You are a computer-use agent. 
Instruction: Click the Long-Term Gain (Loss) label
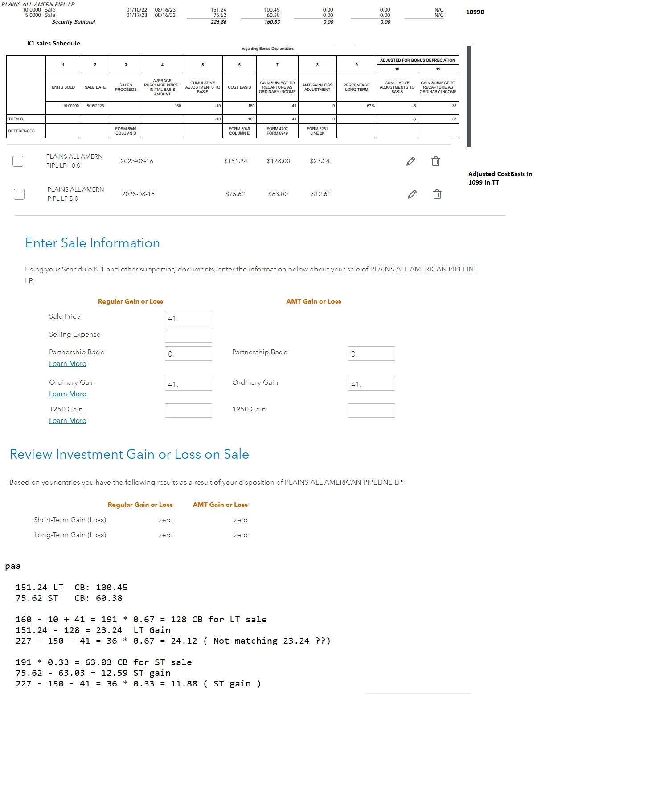coord(70,535)
